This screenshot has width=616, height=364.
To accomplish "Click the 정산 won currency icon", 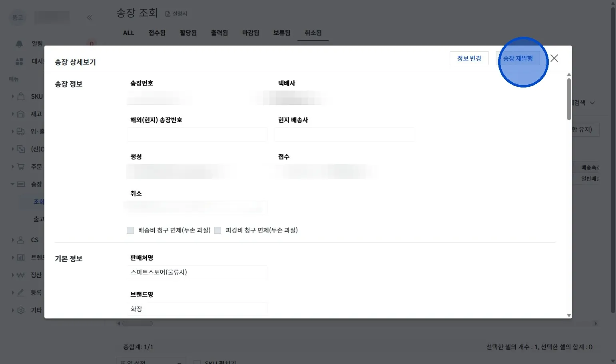I will (21, 275).
